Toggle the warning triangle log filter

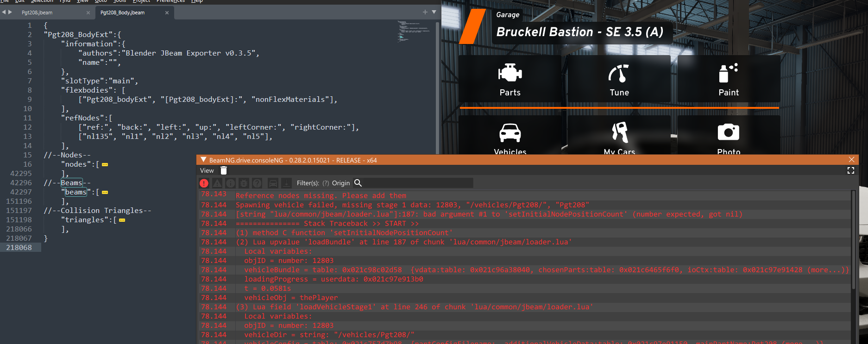217,183
